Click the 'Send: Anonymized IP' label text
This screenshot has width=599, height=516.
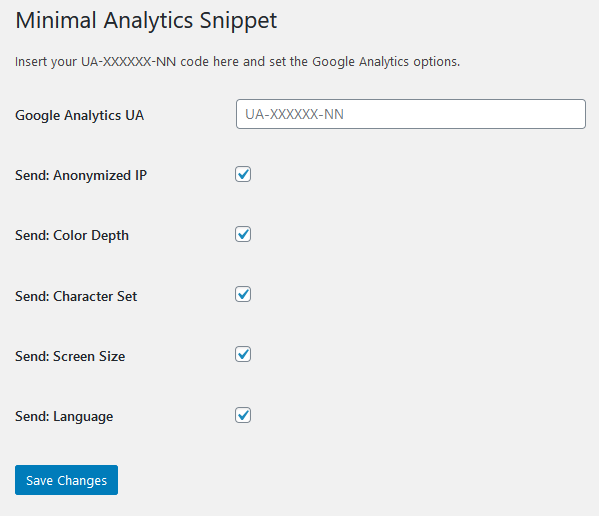(81, 175)
